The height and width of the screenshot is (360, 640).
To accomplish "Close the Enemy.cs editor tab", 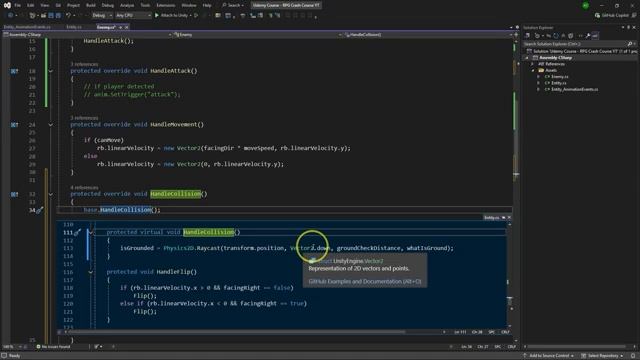I will 127,27.
